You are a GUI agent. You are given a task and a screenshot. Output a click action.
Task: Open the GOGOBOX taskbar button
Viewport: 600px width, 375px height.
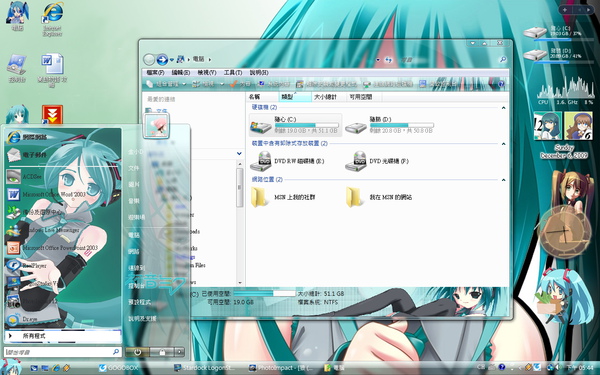(x=118, y=368)
